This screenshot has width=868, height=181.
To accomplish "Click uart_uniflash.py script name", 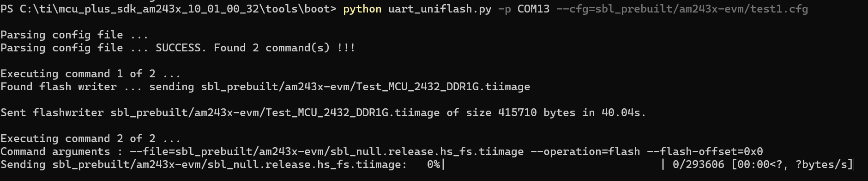I will click(x=440, y=9).
